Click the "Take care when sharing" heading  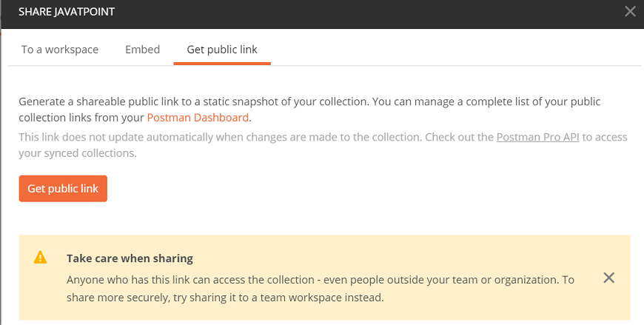pyautogui.click(x=130, y=258)
